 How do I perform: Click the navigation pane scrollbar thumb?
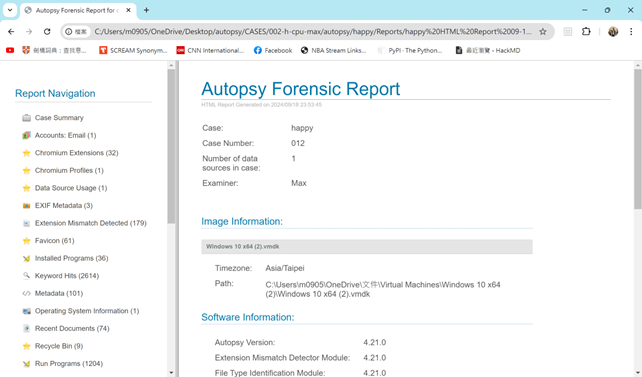click(x=171, y=146)
